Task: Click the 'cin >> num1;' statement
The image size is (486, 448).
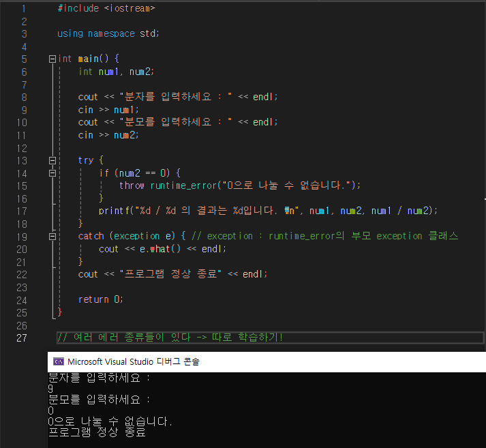Action: coord(108,110)
